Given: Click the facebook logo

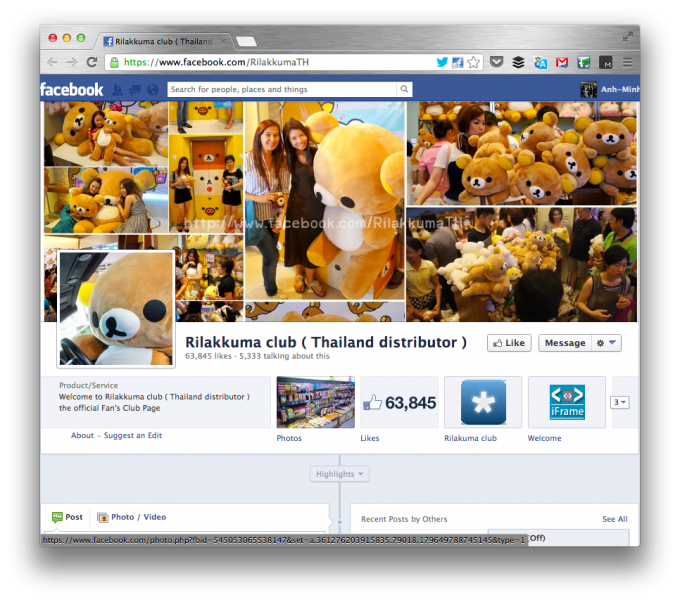Looking at the screenshot, I should pos(72,90).
